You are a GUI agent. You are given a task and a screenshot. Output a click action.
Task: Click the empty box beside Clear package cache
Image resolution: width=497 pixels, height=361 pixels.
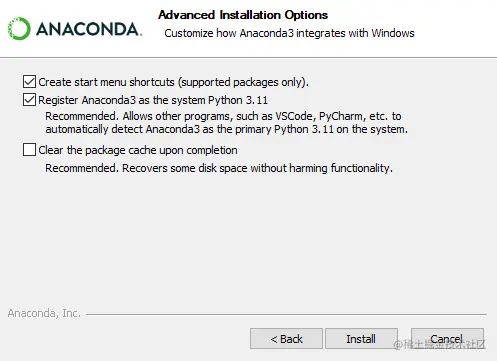point(29,150)
